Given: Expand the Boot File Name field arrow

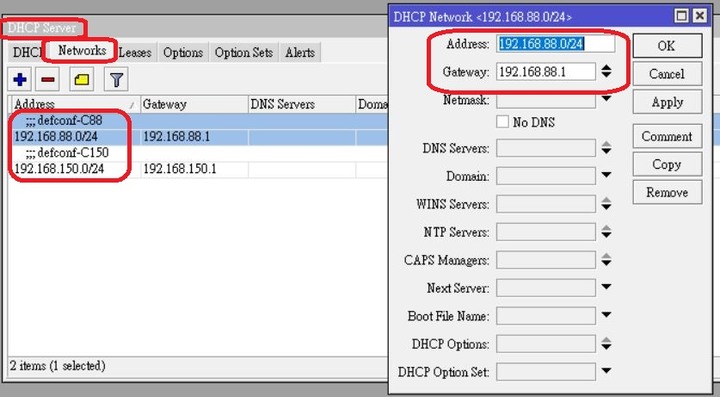Looking at the screenshot, I should click(x=606, y=315).
